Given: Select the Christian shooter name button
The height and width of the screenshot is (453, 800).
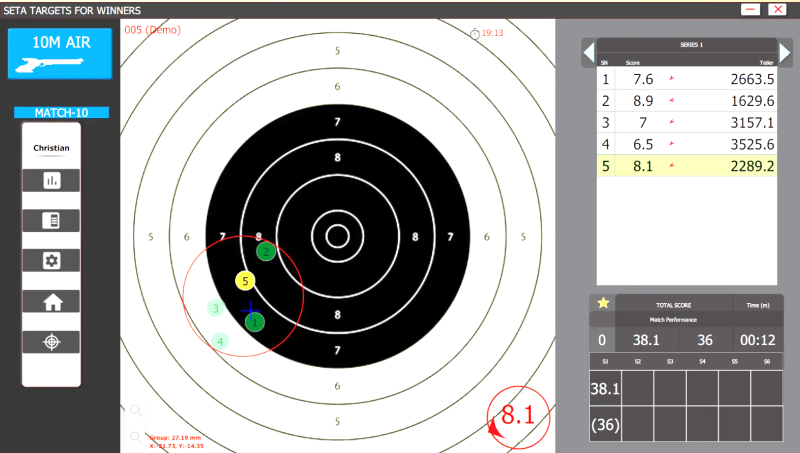Looking at the screenshot, I should [x=51, y=148].
